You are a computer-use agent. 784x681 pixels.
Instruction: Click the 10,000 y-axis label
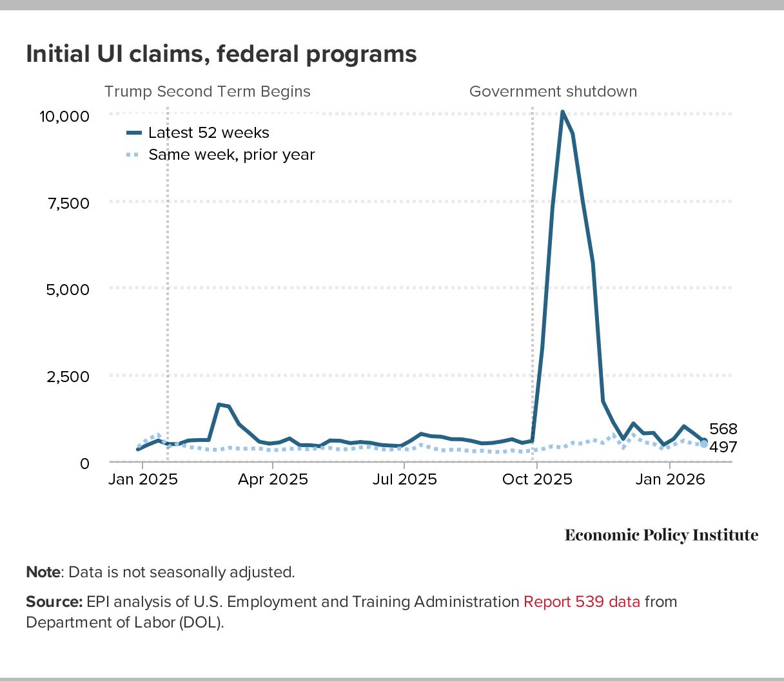[x=64, y=116]
